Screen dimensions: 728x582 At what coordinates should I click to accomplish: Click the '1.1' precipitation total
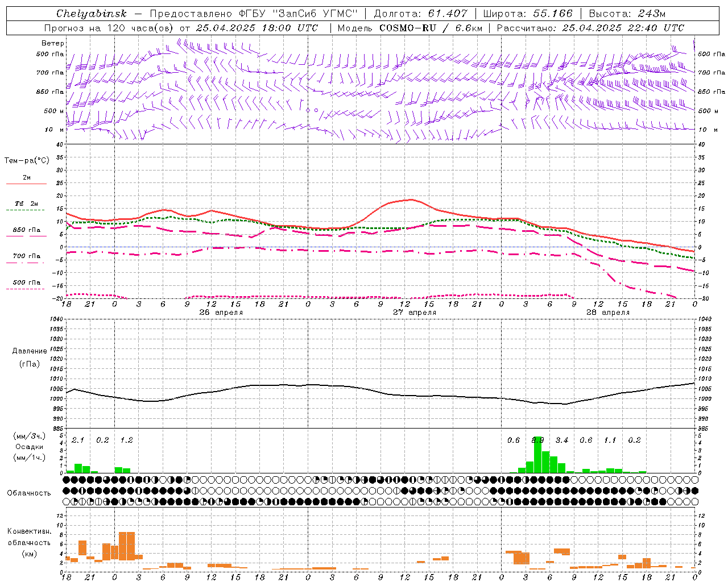(x=610, y=440)
